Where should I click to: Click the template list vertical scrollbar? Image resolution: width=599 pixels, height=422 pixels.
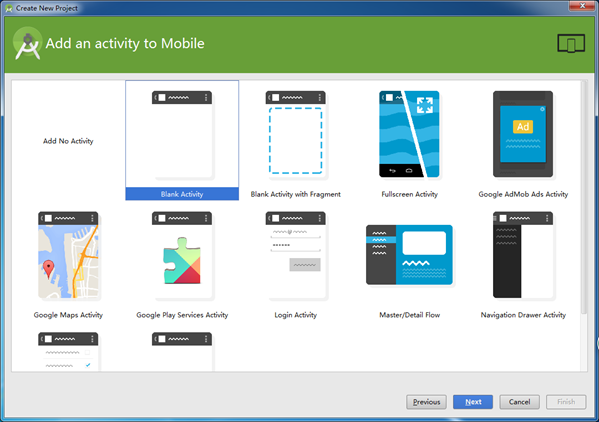(584, 197)
